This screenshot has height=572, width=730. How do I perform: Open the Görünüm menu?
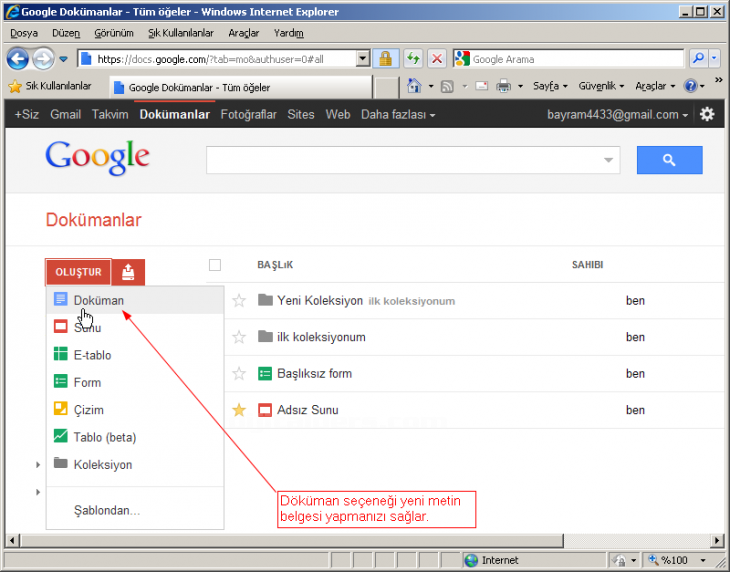(114, 33)
